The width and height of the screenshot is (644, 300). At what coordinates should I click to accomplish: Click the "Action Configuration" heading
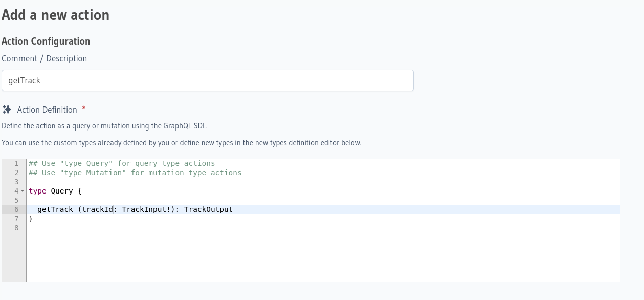(x=46, y=41)
